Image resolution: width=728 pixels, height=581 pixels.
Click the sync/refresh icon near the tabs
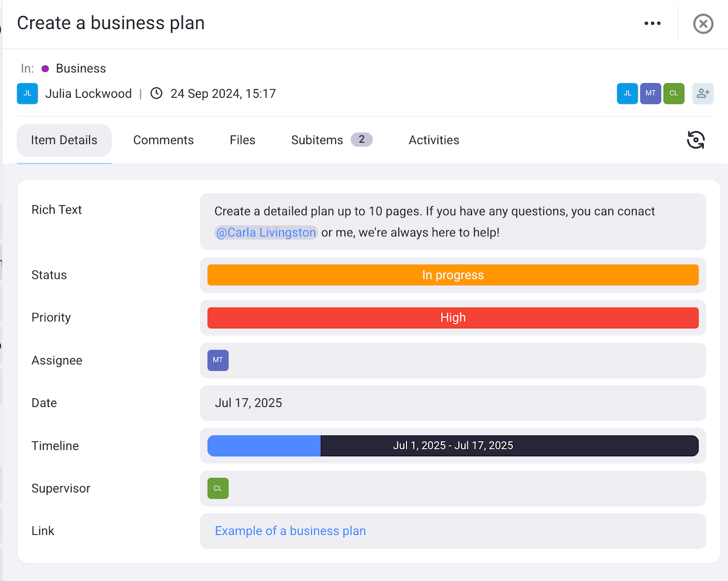696,140
